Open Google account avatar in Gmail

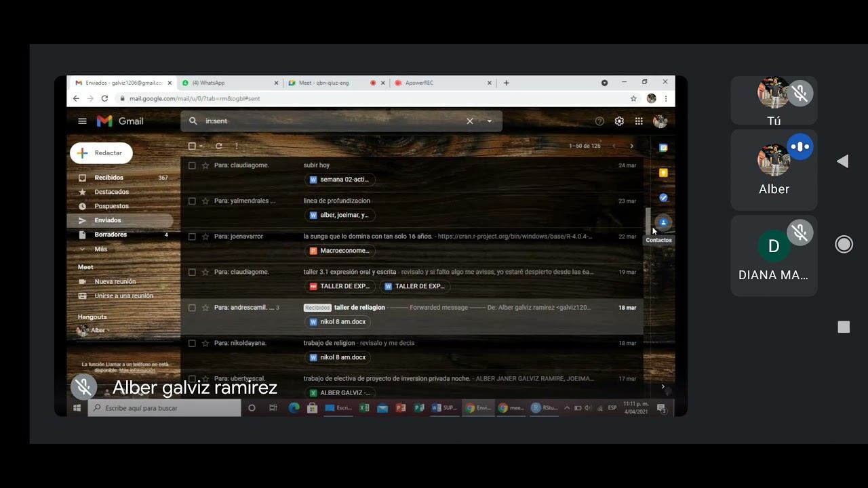pos(660,121)
